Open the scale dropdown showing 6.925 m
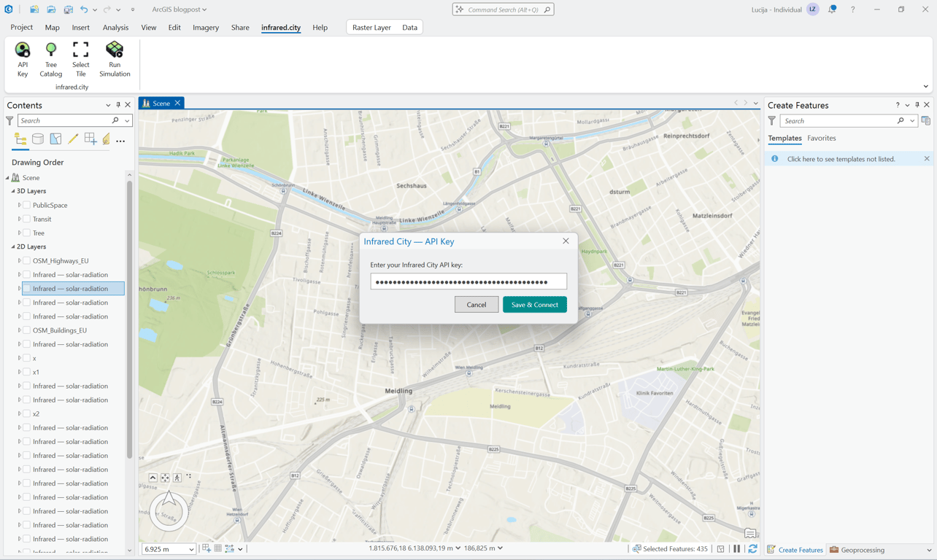This screenshot has height=560, width=937. coord(191,549)
